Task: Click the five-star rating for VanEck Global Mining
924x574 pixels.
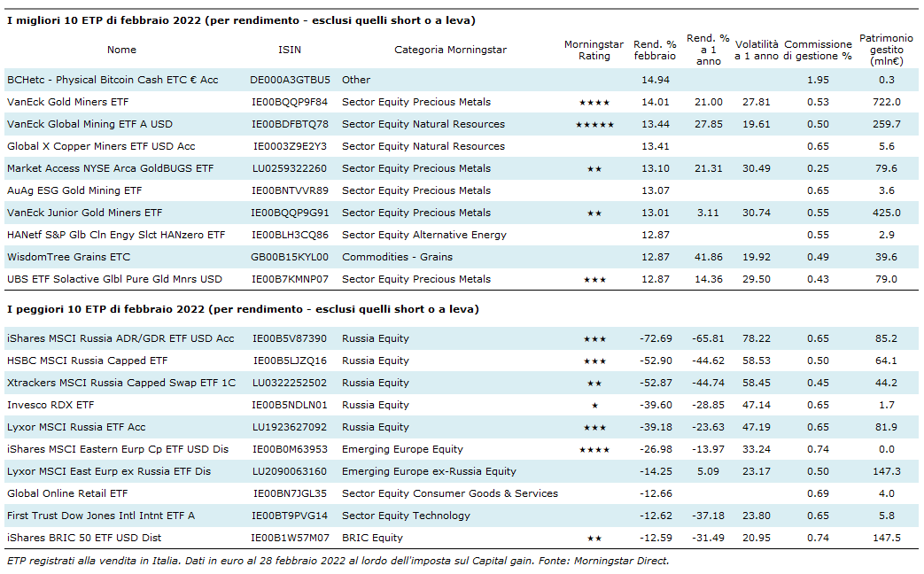Action: click(x=594, y=125)
